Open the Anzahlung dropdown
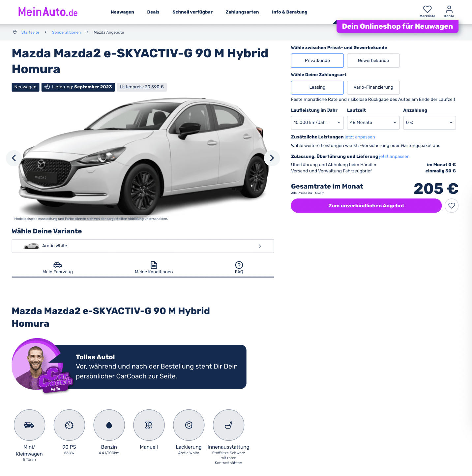Viewport: 472px width, 476px height. click(429, 123)
